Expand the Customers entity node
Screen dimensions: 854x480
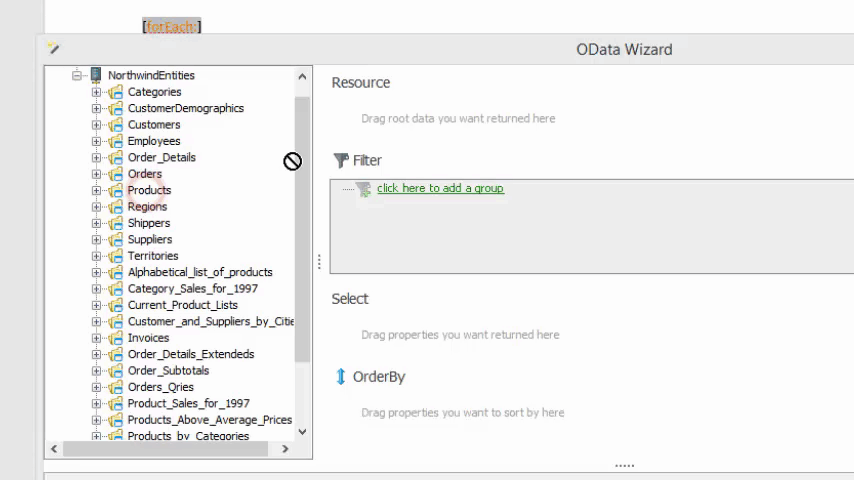coord(96,125)
